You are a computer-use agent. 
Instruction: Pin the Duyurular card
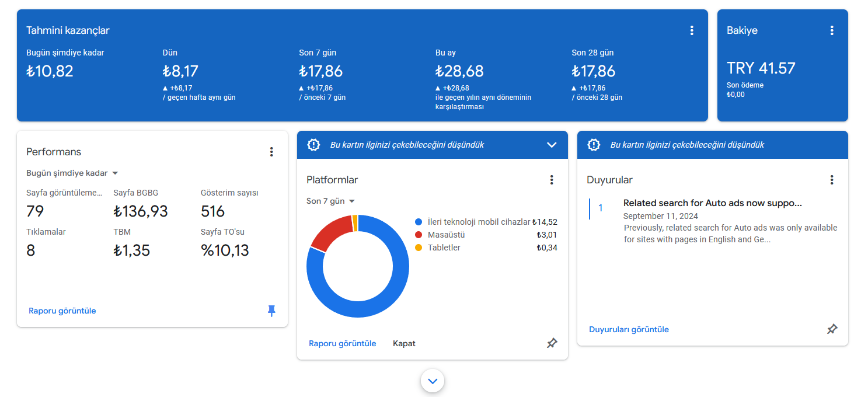tap(832, 329)
